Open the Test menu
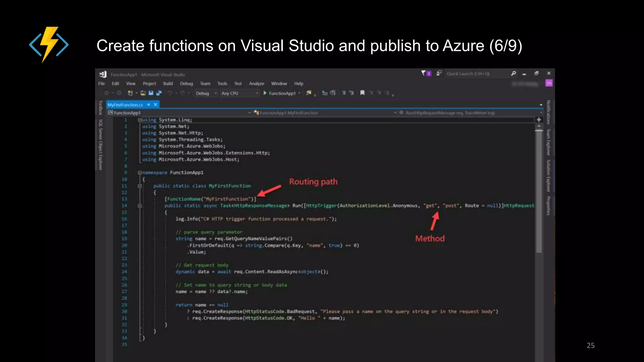The width and height of the screenshot is (644, 362). [238, 84]
